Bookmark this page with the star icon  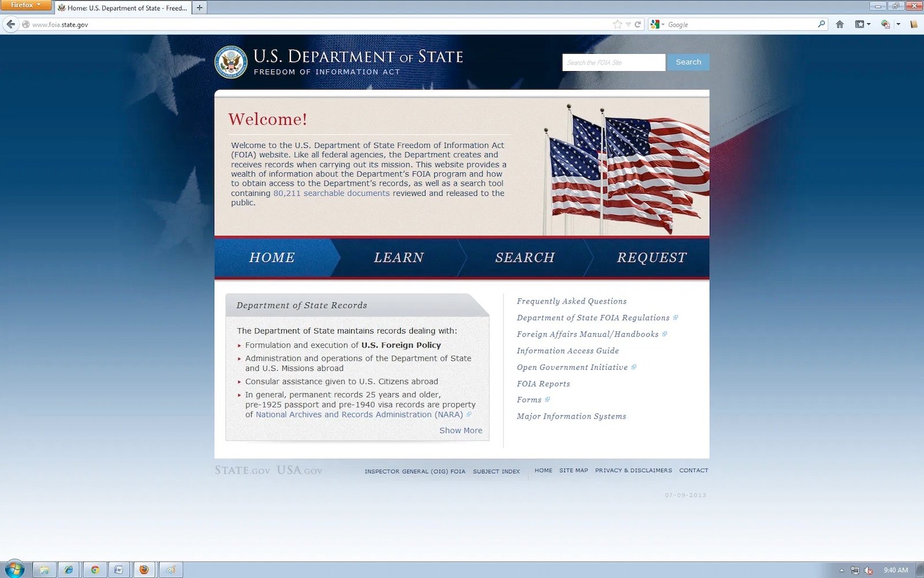click(x=617, y=24)
